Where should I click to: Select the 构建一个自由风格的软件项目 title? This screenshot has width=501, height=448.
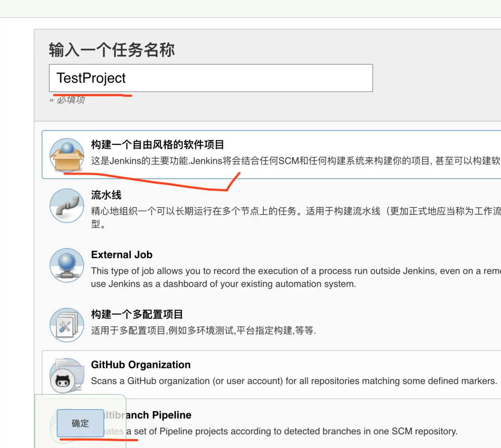tap(157, 145)
